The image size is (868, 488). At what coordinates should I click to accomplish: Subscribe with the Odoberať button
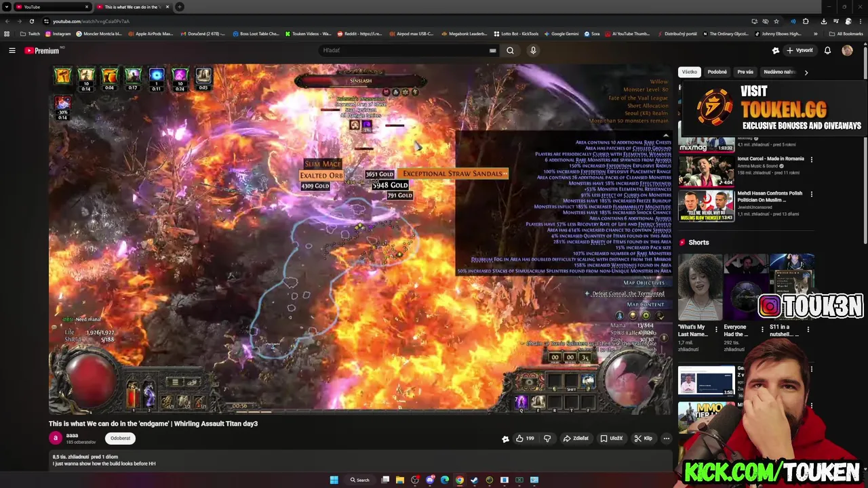pos(120,438)
